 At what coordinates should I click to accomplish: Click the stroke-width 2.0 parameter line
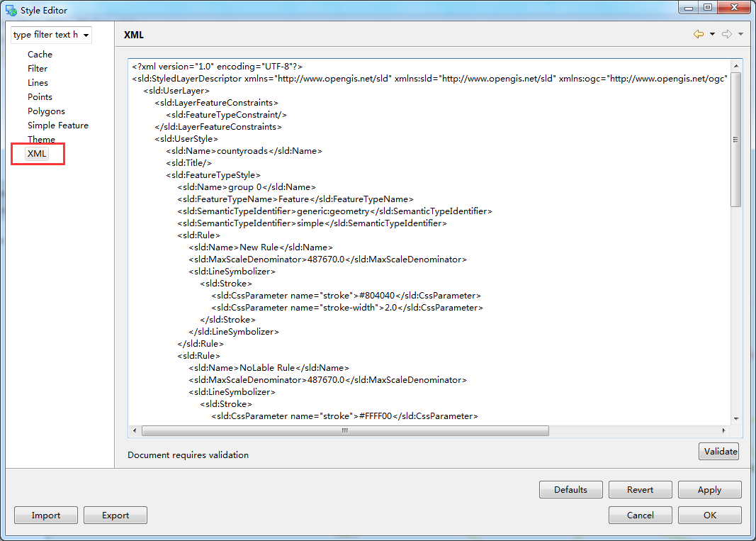coord(347,308)
